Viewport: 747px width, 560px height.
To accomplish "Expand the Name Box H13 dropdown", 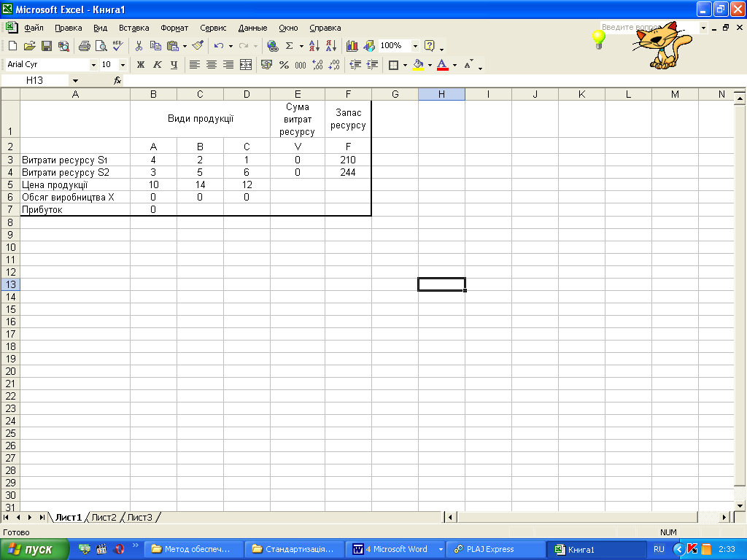I will (75, 80).
